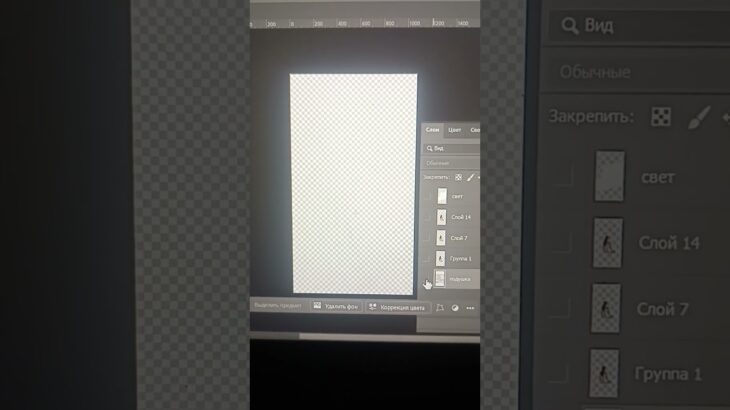Toggle visibility of свет in small center panel

coord(428,196)
